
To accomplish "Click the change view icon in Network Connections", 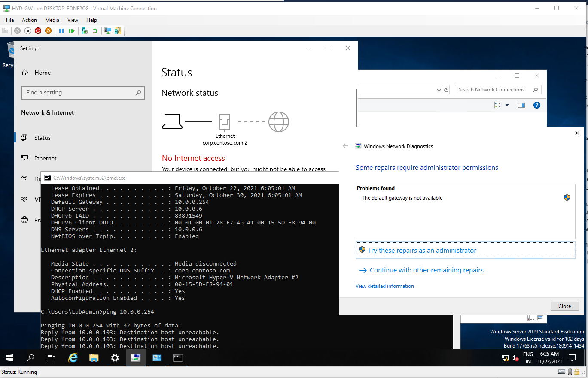I will coord(498,105).
